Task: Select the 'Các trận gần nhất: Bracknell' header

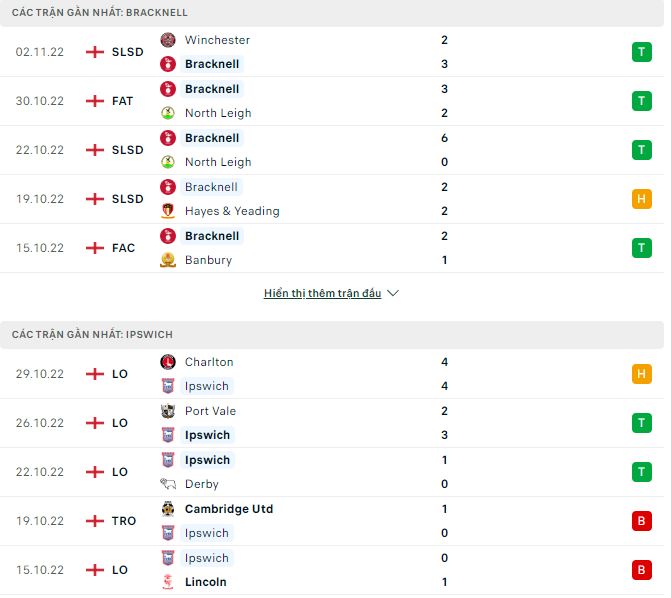Action: coord(100,12)
